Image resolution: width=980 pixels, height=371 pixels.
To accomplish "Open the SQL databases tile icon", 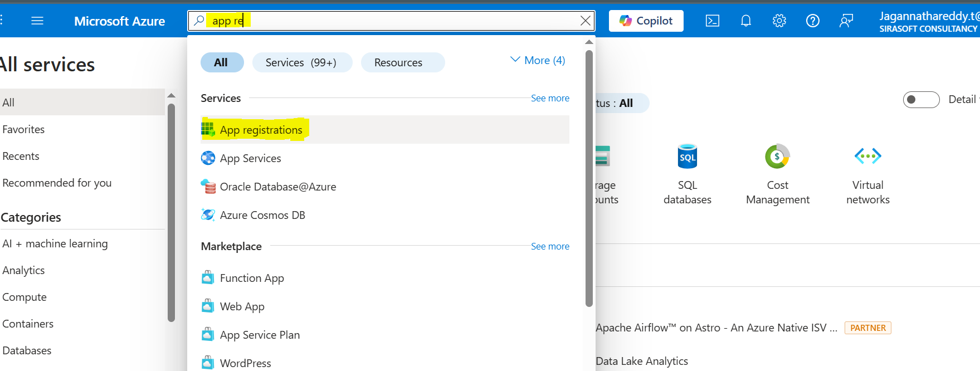I will (x=688, y=157).
